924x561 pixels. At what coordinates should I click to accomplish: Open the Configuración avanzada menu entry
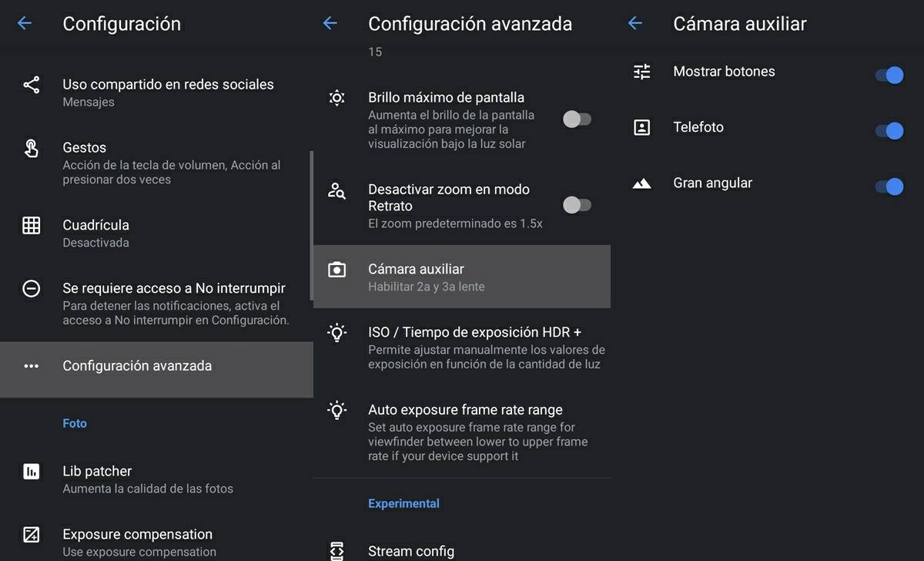[136, 365]
